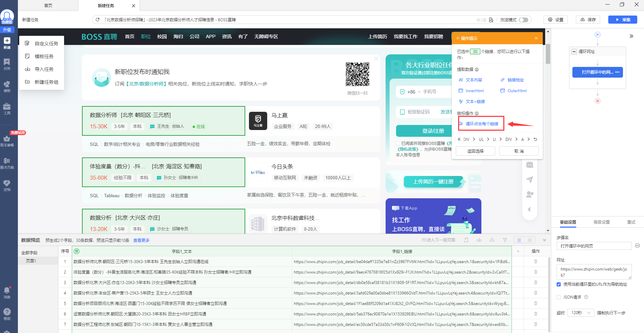644x333 pixels.
Task: Switch to horizontal rows view icon
Action: pos(519,240)
